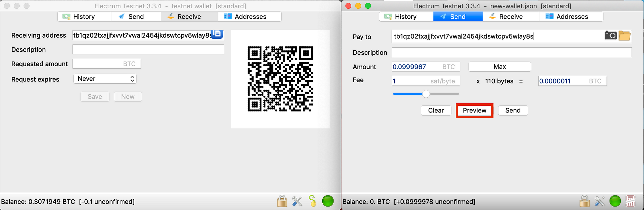Click the Send button below the fee slider
Image resolution: width=644 pixels, height=210 pixels.
(513, 110)
